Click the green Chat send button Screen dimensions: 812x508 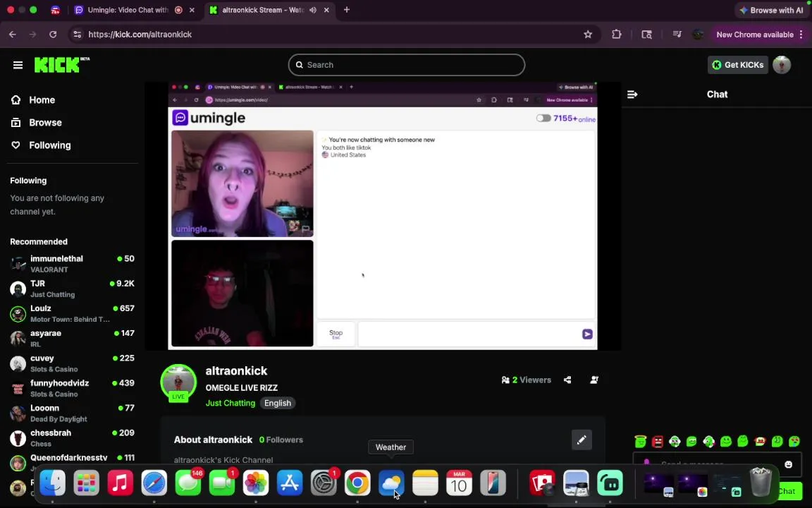(789, 491)
